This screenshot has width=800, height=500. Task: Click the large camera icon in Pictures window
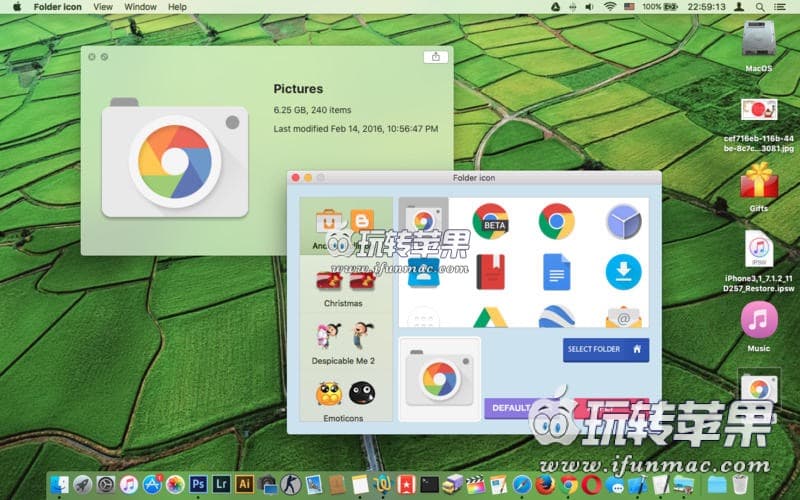pyautogui.click(x=175, y=158)
